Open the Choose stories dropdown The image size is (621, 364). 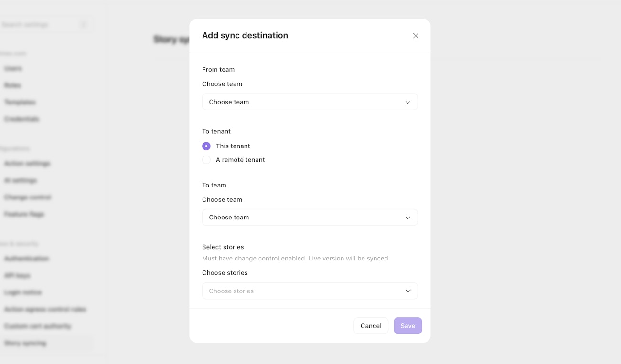click(x=310, y=291)
